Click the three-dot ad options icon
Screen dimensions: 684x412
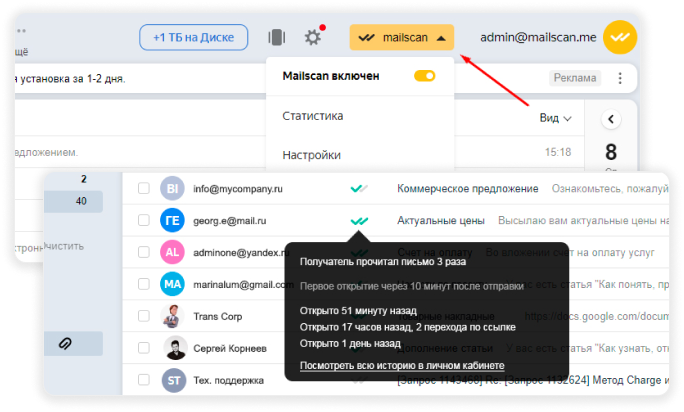620,78
